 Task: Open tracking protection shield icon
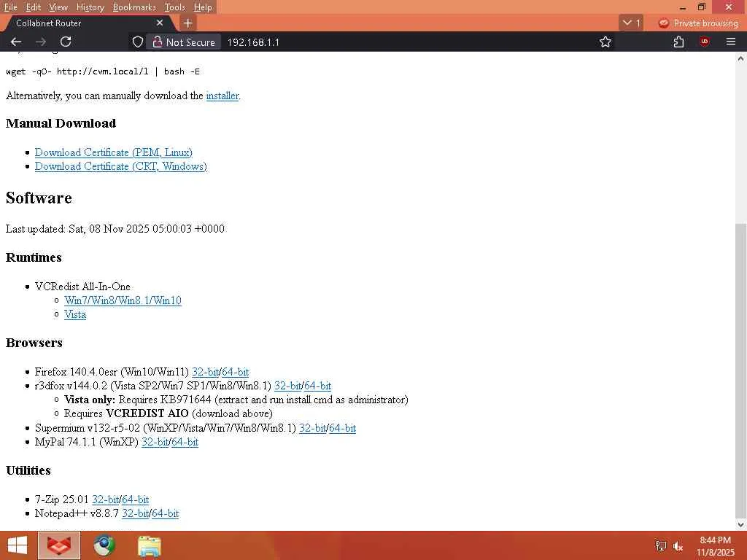pos(138,42)
